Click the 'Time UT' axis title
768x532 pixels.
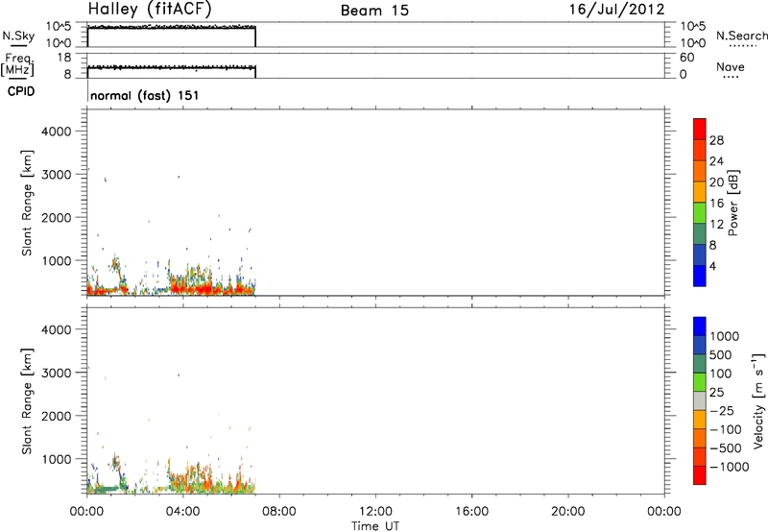[x=375, y=526]
